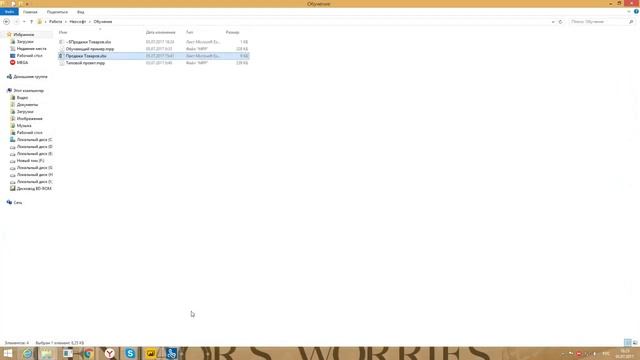
Task: Open the MEGA folder red icon
Action: pyautogui.click(x=13, y=62)
